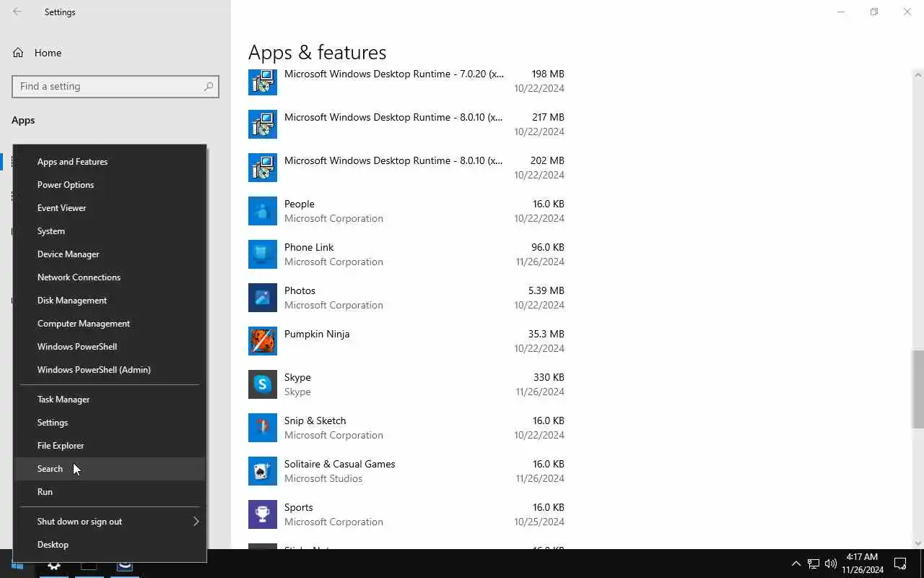Focus the Find a setting search box
Screen dimensions: 924x578
tap(115, 86)
